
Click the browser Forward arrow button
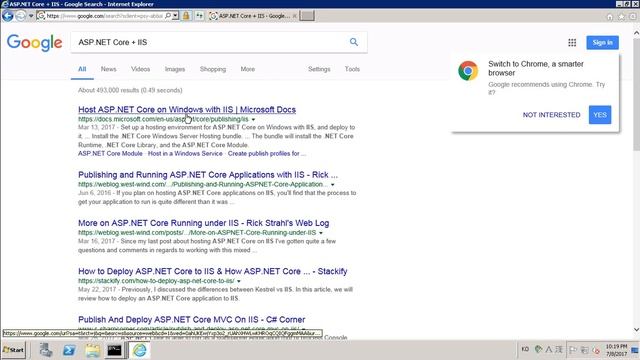click(x=21, y=16)
